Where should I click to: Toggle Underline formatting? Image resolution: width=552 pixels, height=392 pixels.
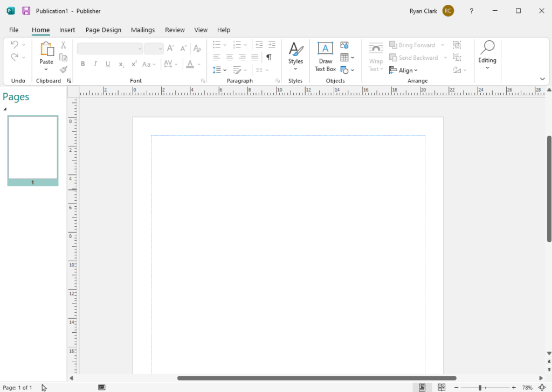click(108, 64)
